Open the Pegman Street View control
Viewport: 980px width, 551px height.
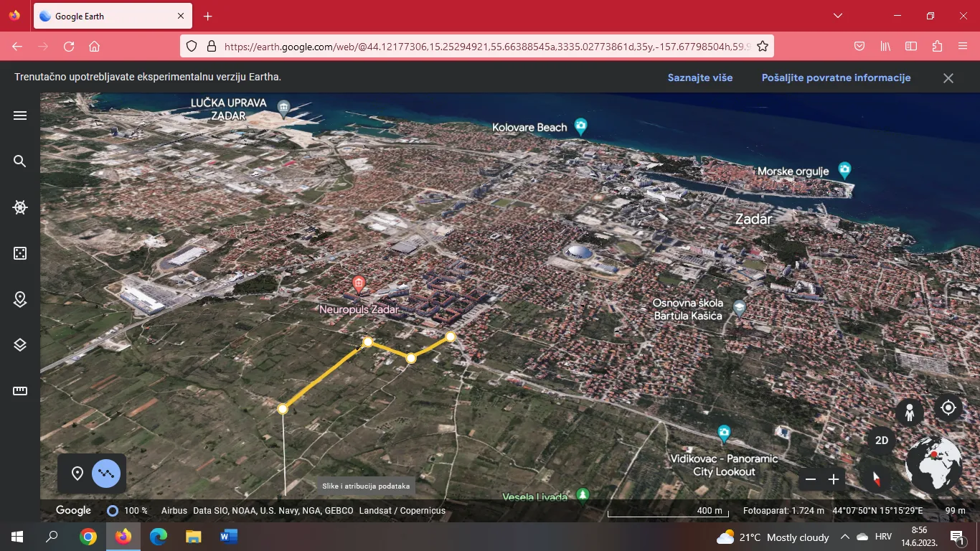coord(910,413)
